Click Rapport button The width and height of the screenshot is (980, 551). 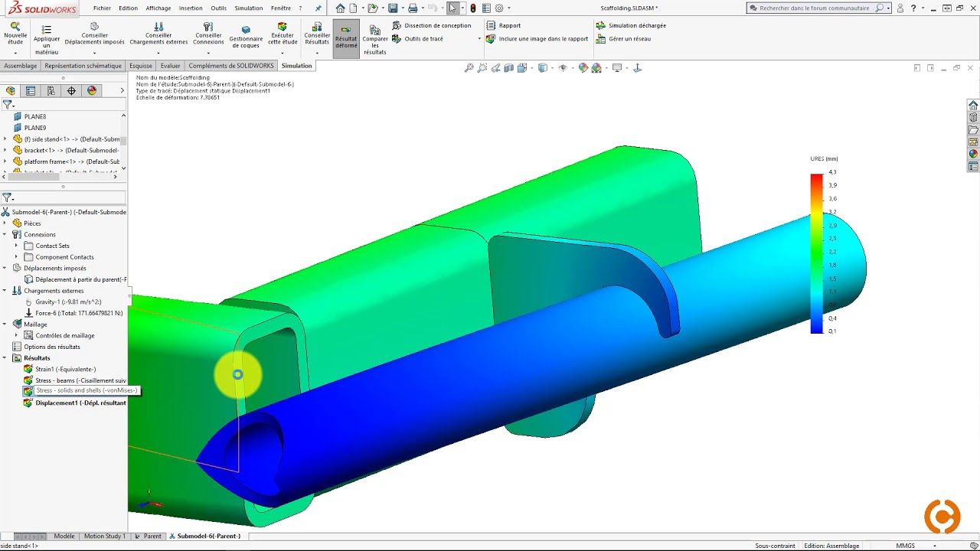click(x=503, y=25)
